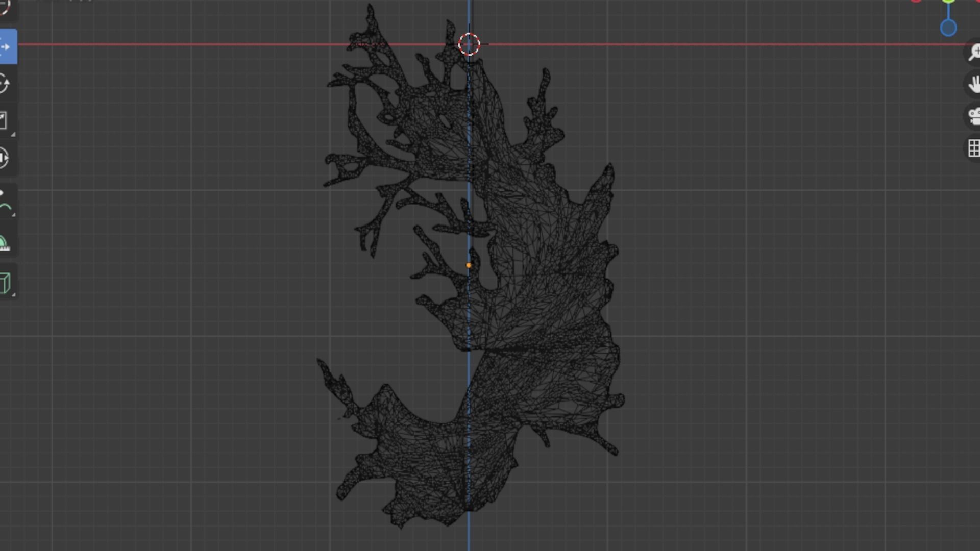Expand Scale tool corner triangle options
Image resolution: width=980 pixels, height=551 pixels.
(x=13, y=135)
